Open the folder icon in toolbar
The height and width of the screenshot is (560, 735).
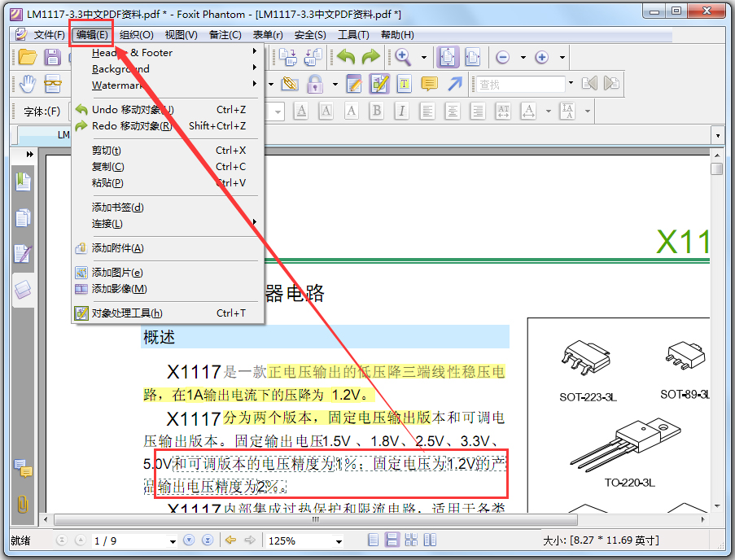[28, 57]
